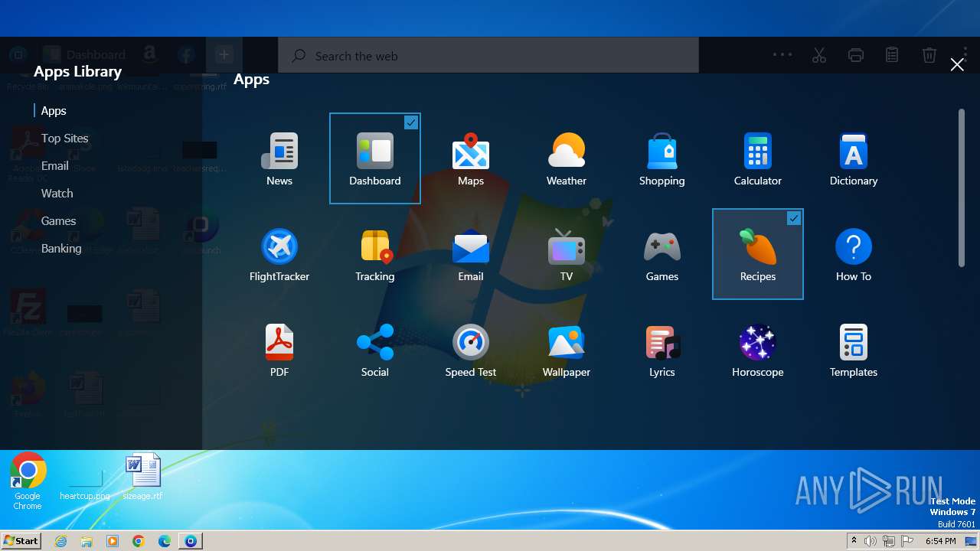Launch the Speed Test app

(x=471, y=350)
